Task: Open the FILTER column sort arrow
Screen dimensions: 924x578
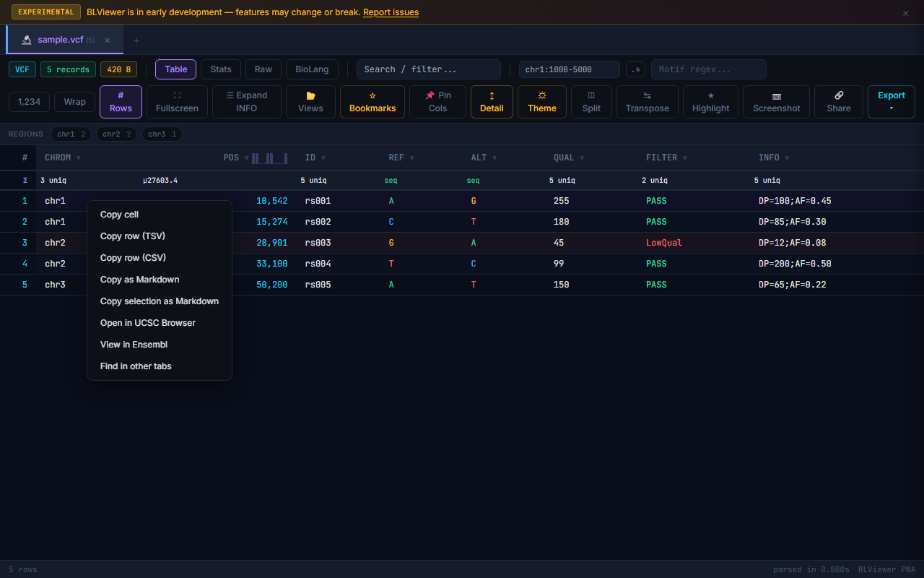Action: [684, 158]
